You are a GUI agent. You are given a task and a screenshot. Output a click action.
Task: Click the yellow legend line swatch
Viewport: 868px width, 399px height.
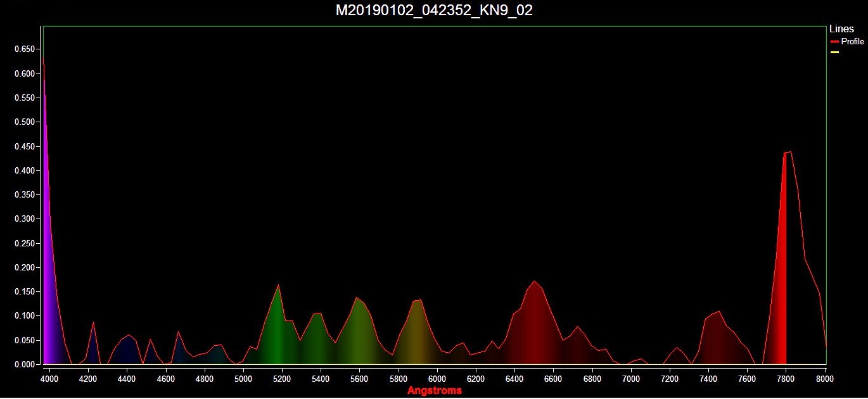click(x=834, y=52)
